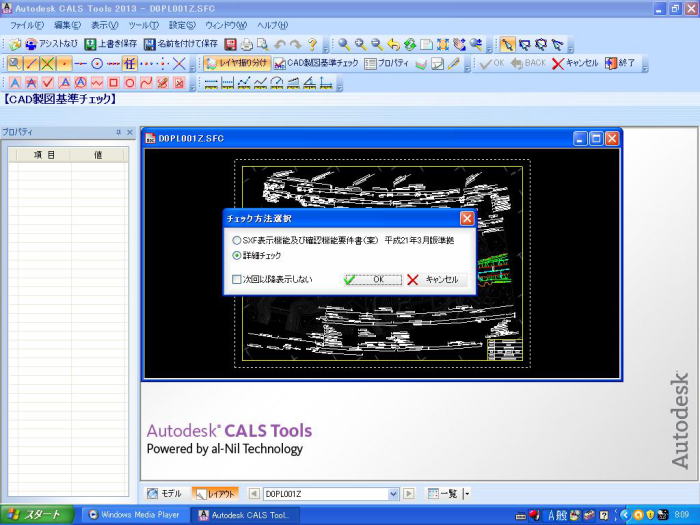Click the yellow question mark help icon
Screen dimensions: 700x525
(312, 44)
